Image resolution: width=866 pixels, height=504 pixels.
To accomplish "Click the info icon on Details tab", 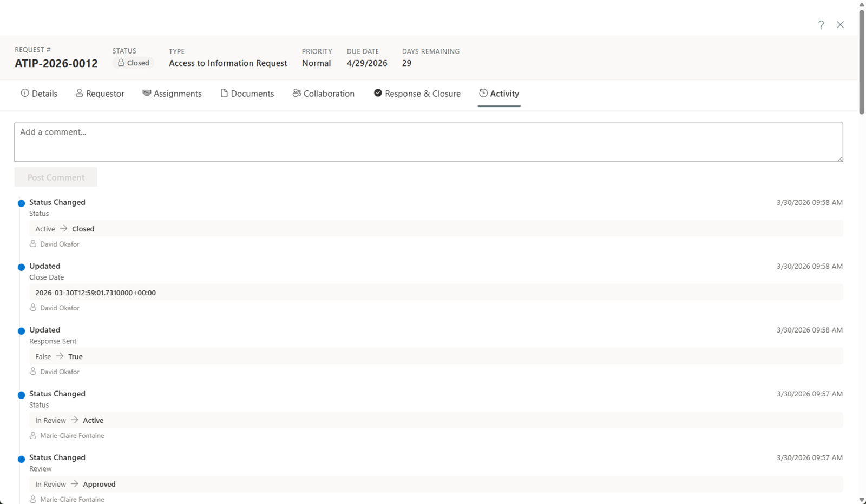I will pos(25,93).
